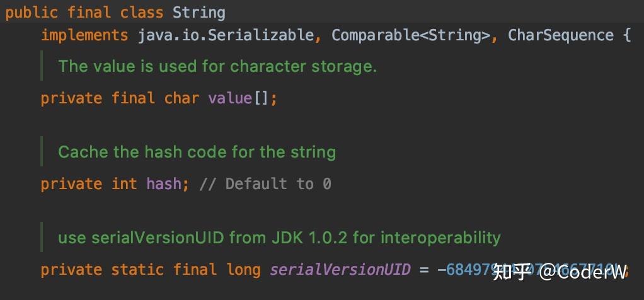Select the value field name
The height and width of the screenshot is (300, 644).
pos(230,98)
